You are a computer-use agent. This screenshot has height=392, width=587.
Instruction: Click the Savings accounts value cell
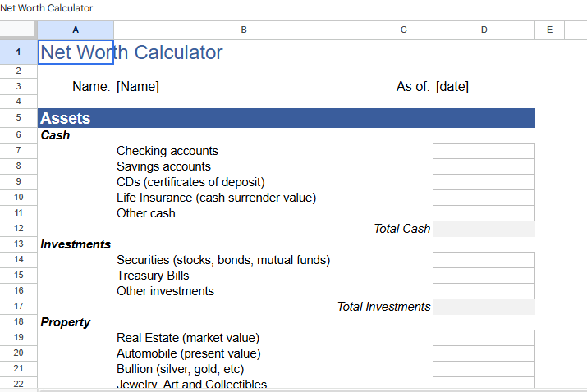click(x=484, y=166)
